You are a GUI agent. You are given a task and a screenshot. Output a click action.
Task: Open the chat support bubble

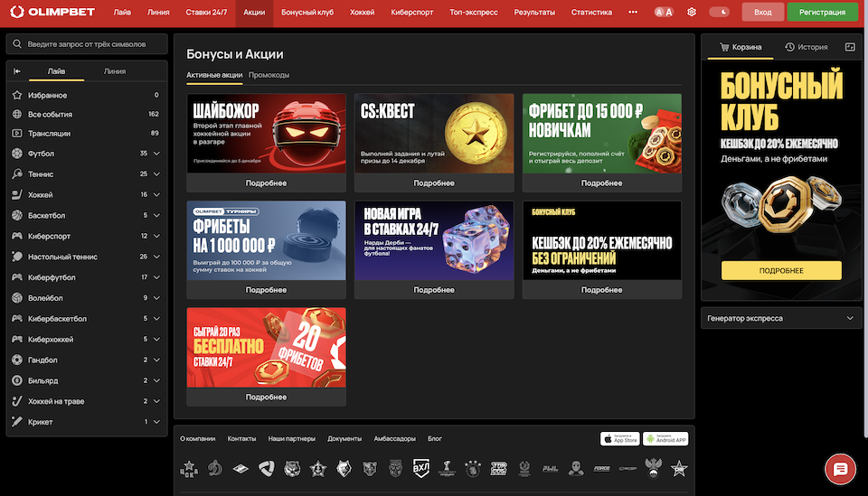pyautogui.click(x=840, y=469)
